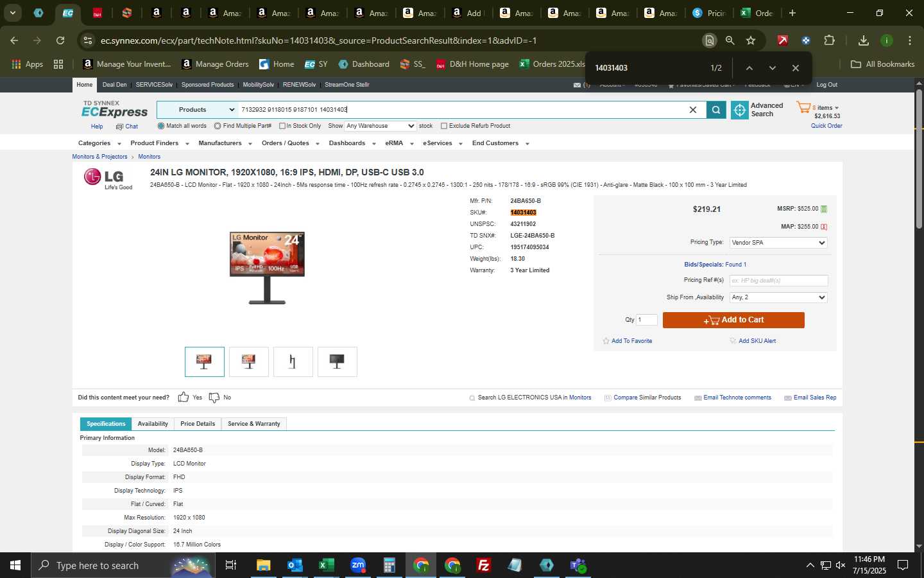The height and width of the screenshot is (578, 924).
Task: Open new browser tab
Action: (x=792, y=13)
